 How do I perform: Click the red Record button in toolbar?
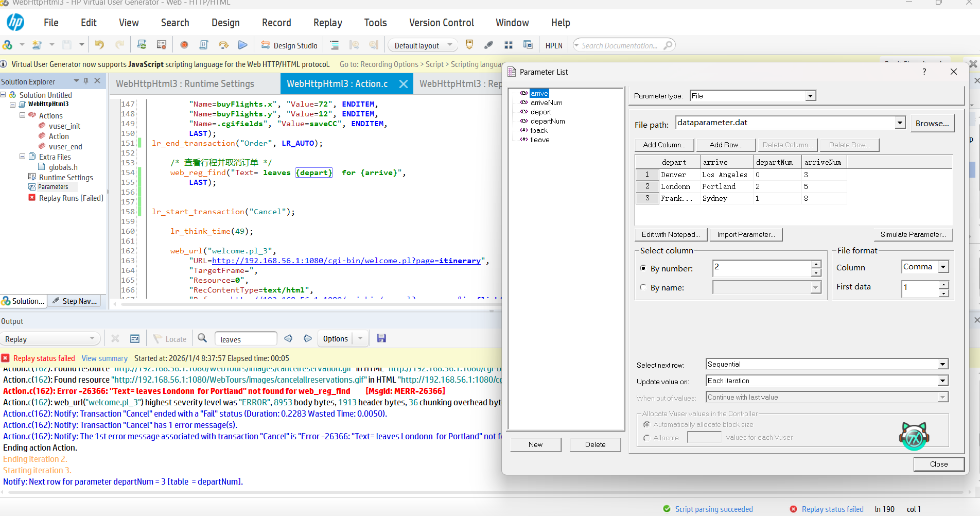coord(184,45)
